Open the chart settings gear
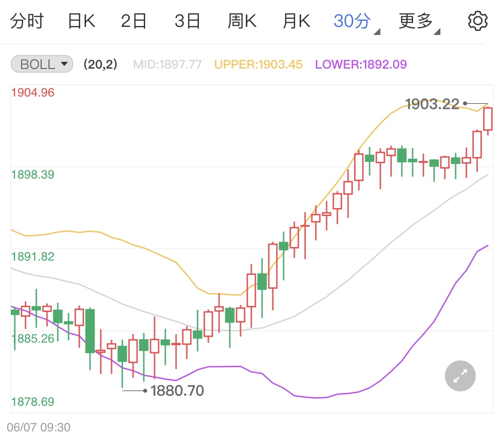The width and height of the screenshot is (504, 442). coord(478,21)
